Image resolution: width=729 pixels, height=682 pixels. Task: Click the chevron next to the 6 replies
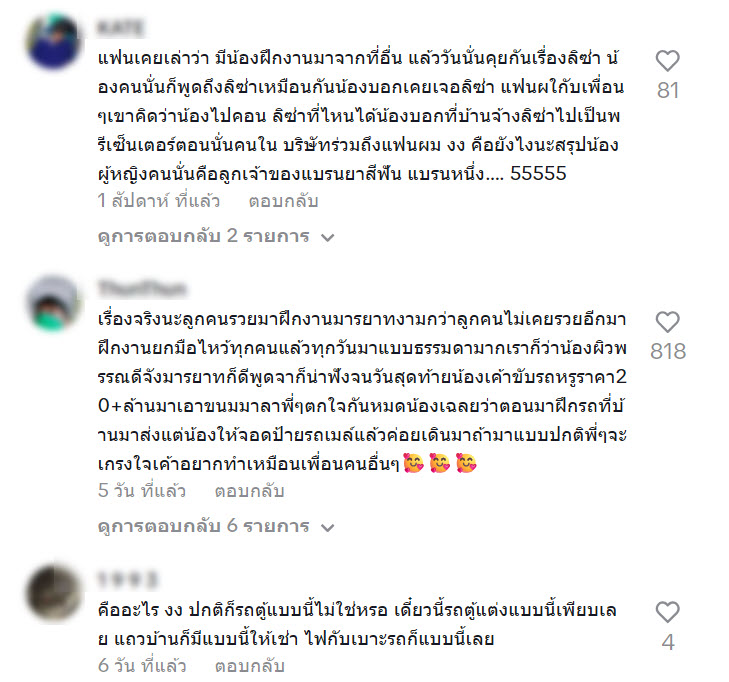tap(328, 528)
